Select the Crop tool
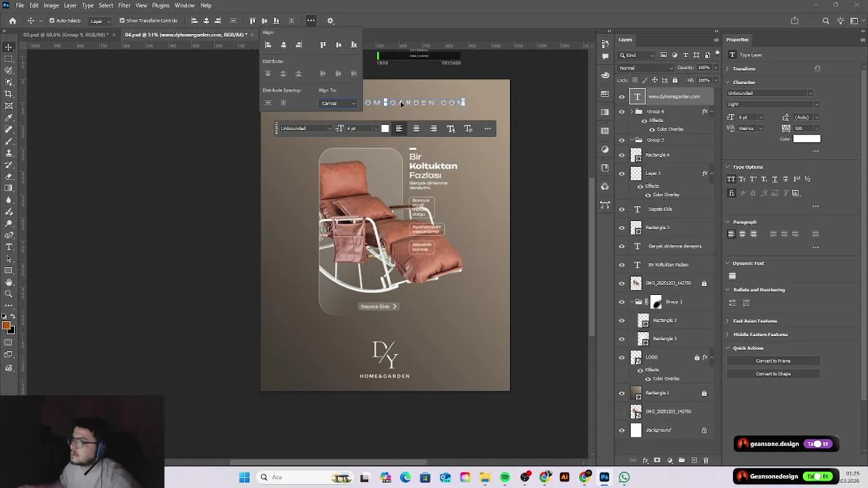The image size is (868, 488). pos(9,94)
